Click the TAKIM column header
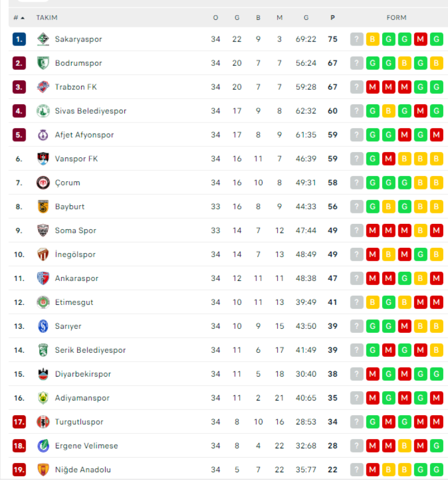This screenshot has height=481, width=448. pos(47,18)
